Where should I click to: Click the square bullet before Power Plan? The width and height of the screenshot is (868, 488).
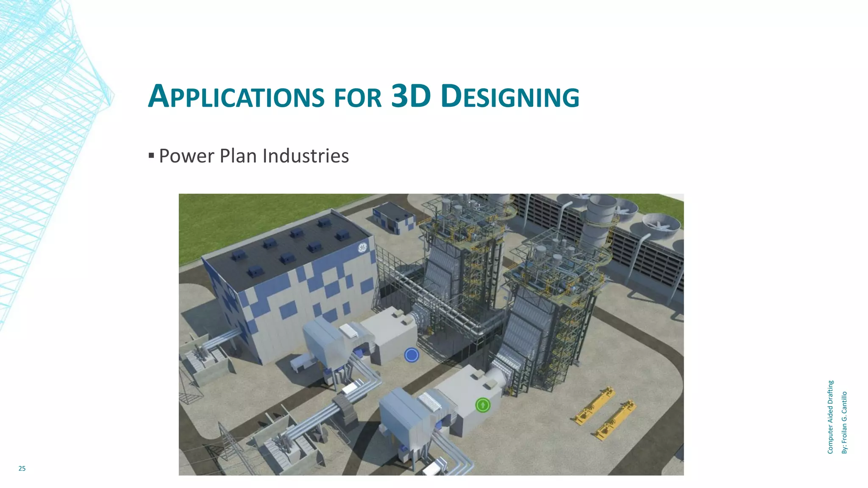pyautogui.click(x=151, y=155)
